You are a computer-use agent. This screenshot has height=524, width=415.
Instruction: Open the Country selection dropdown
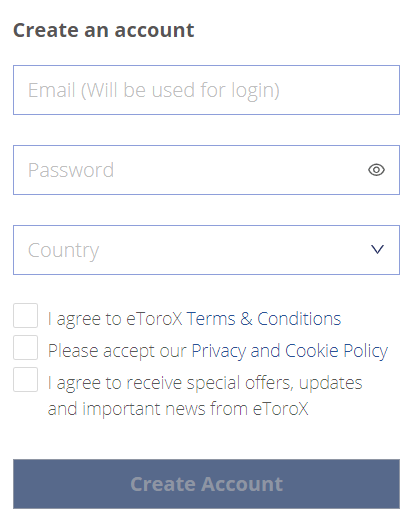pos(206,250)
